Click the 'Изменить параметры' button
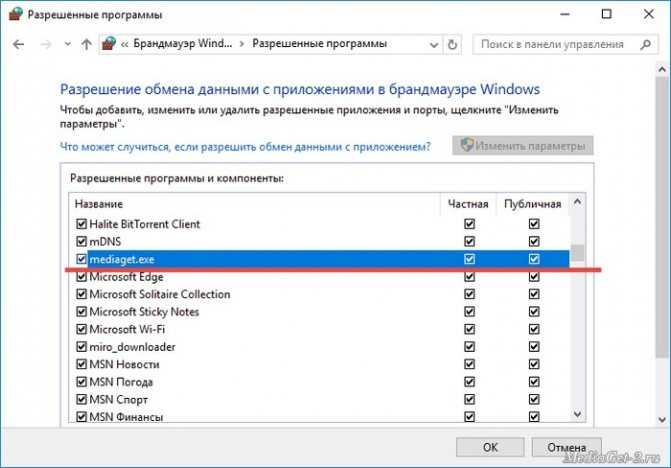671x468 pixels. (523, 146)
